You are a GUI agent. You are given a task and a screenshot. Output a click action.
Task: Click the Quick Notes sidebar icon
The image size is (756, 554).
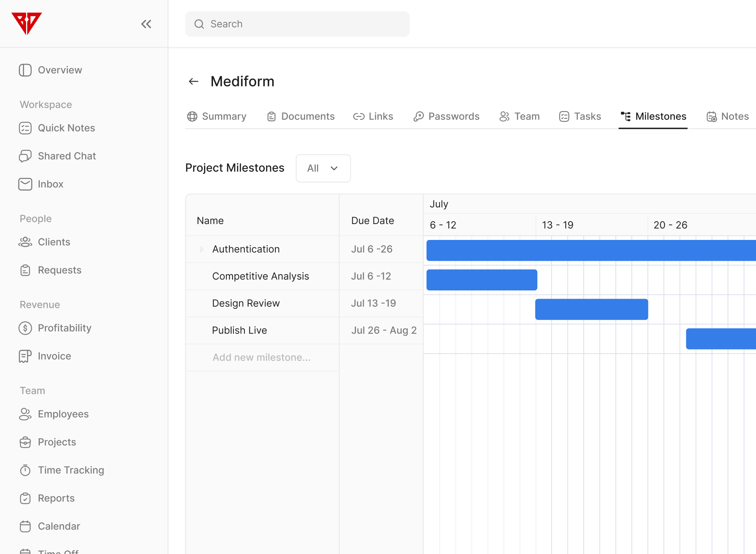25,128
